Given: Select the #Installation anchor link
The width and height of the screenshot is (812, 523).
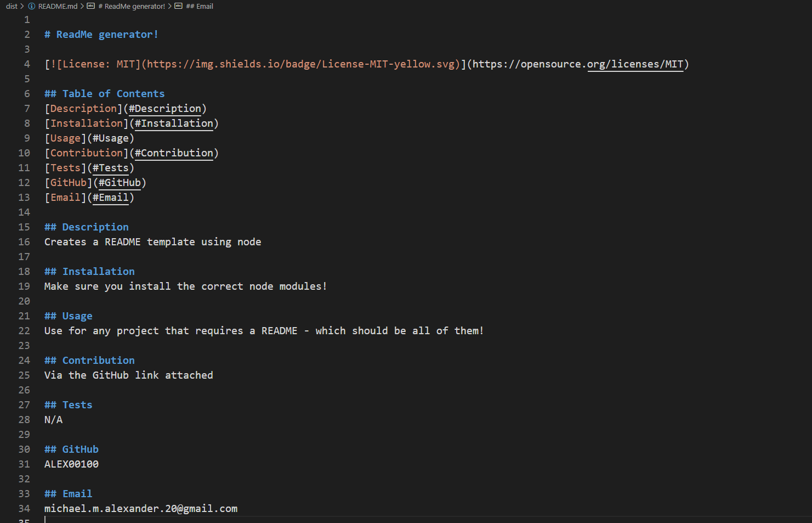Looking at the screenshot, I should click(173, 123).
